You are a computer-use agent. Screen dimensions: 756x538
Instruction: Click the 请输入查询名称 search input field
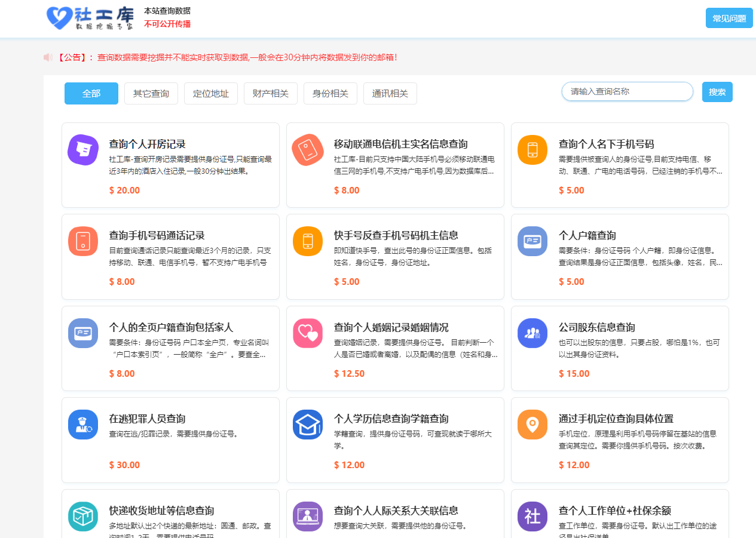pyautogui.click(x=627, y=91)
